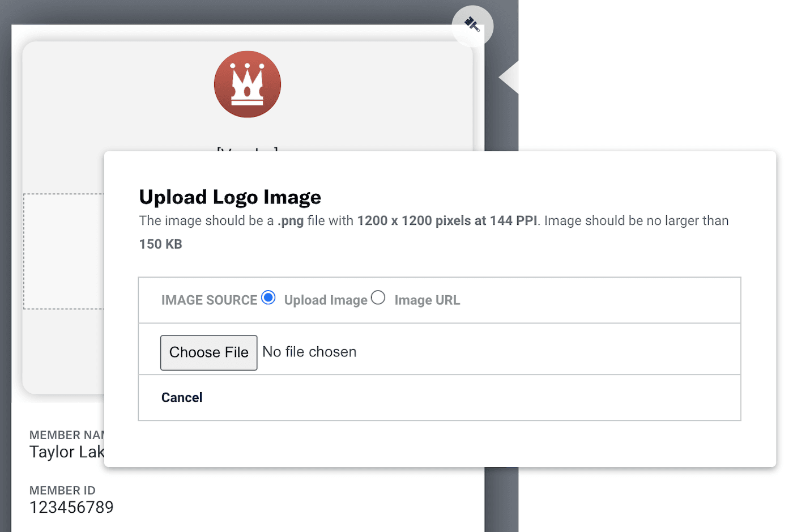Click the "No file chosen" text
Screen dimensions: 793x532
point(309,352)
